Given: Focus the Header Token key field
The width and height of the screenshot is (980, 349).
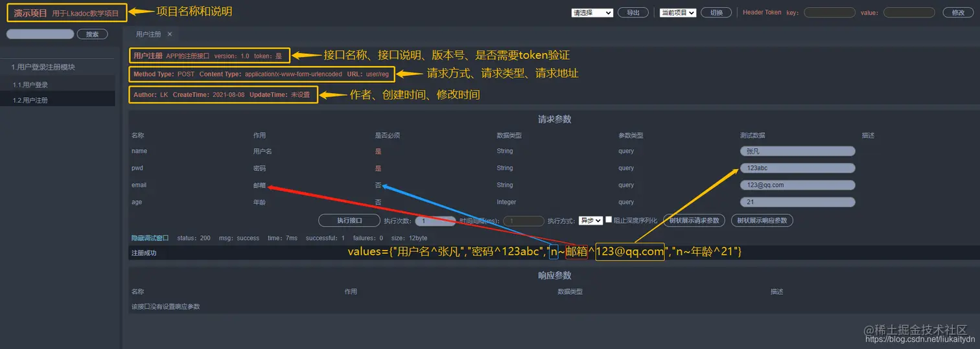Looking at the screenshot, I should 830,12.
